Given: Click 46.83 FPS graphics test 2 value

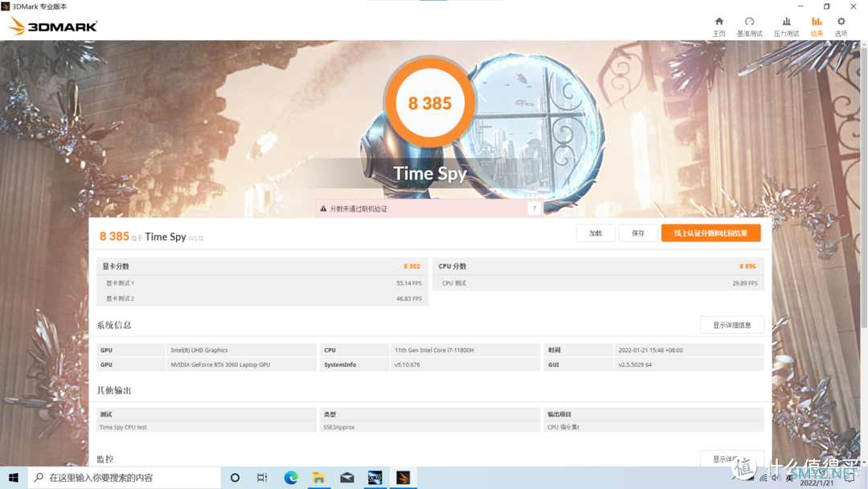Looking at the screenshot, I should 408,298.
